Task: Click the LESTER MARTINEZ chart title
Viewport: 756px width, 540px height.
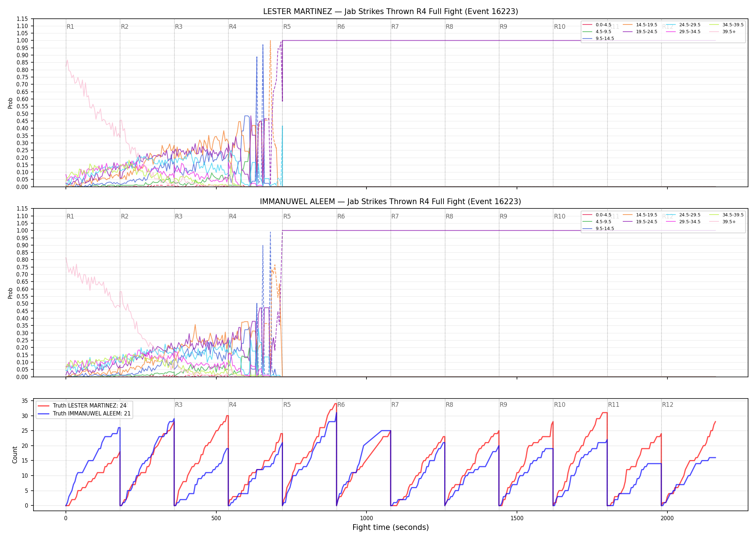Action: click(x=391, y=12)
